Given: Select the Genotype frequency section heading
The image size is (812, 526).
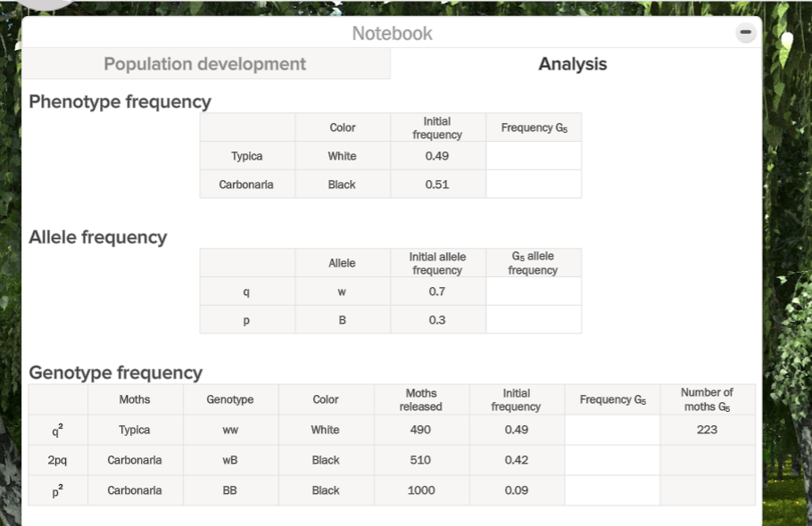Looking at the screenshot, I should [x=114, y=373].
